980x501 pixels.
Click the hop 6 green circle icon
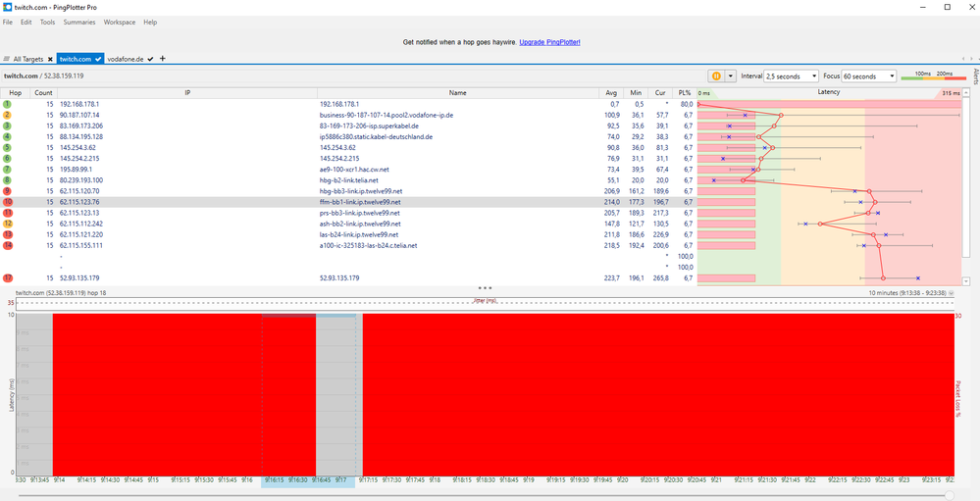pos(7,159)
